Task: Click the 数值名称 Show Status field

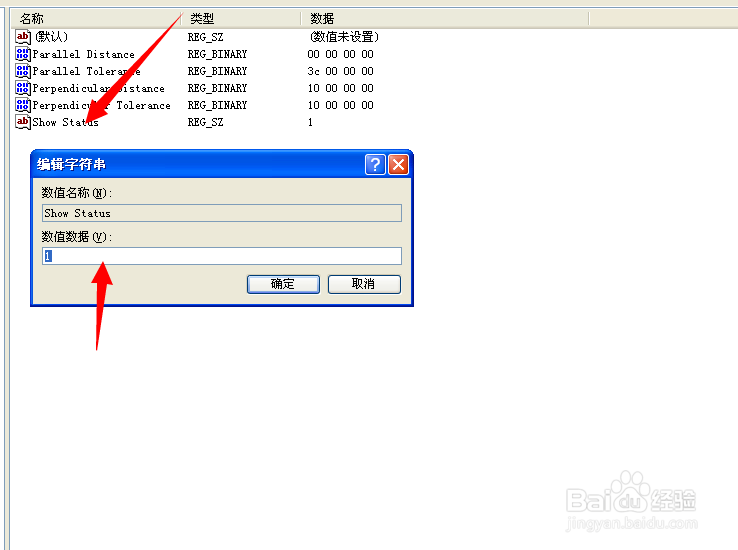Action: tap(222, 213)
